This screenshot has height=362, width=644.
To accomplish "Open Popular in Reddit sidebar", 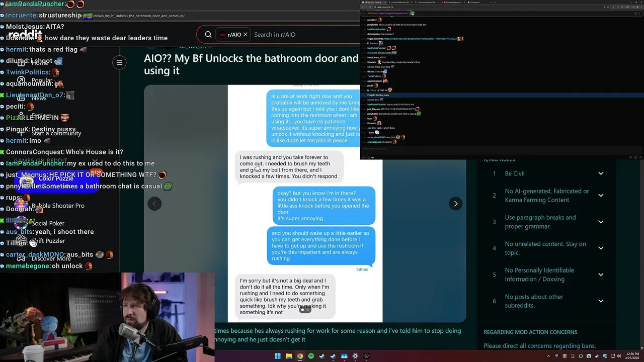I will pyautogui.click(x=35, y=80).
